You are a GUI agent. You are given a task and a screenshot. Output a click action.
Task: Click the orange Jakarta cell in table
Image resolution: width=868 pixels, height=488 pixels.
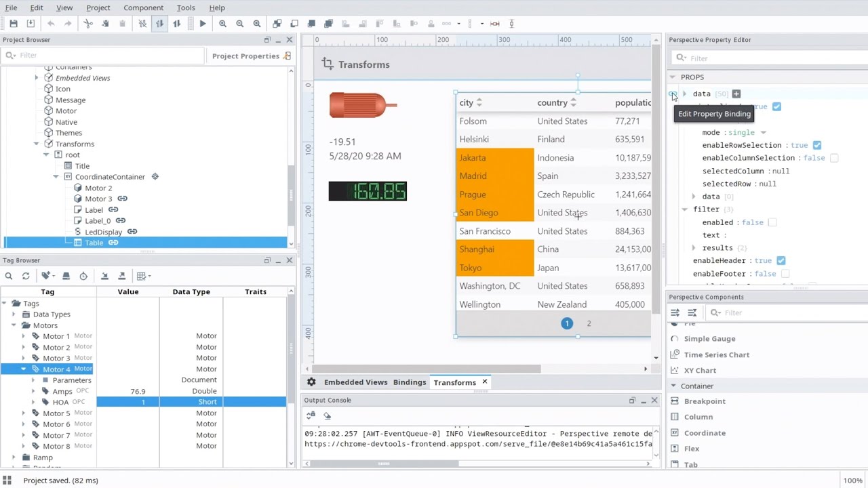tap(495, 158)
